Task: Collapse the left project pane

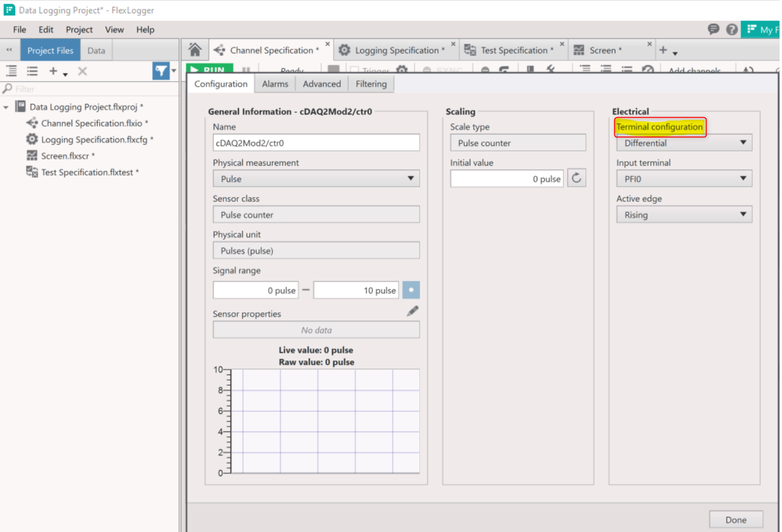Action: 9,50
